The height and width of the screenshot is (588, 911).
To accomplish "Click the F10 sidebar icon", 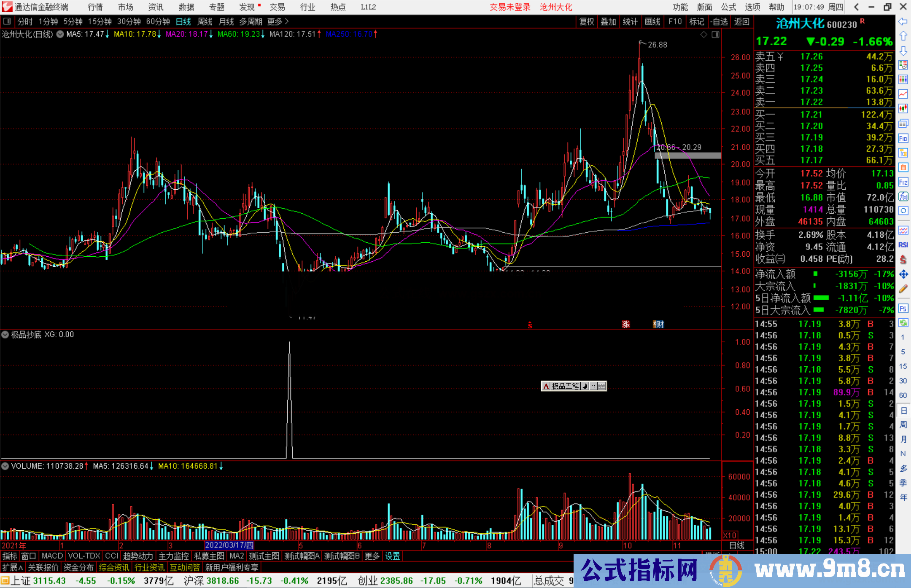I will (903, 139).
